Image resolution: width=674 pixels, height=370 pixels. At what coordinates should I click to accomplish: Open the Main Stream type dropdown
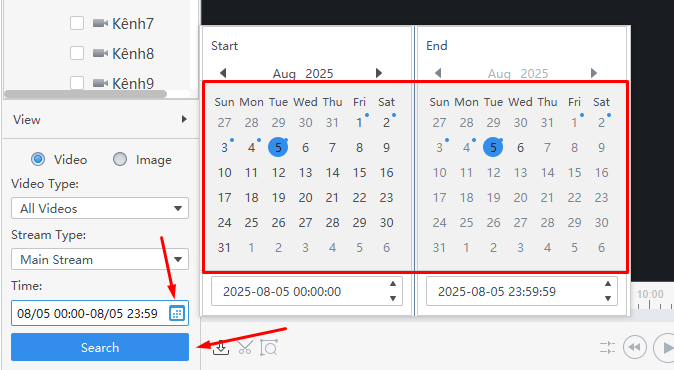(x=100, y=259)
